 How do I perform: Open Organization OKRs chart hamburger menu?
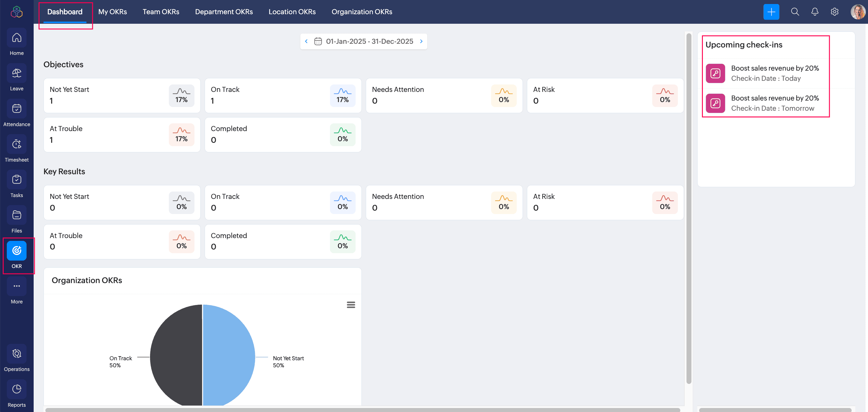351,305
